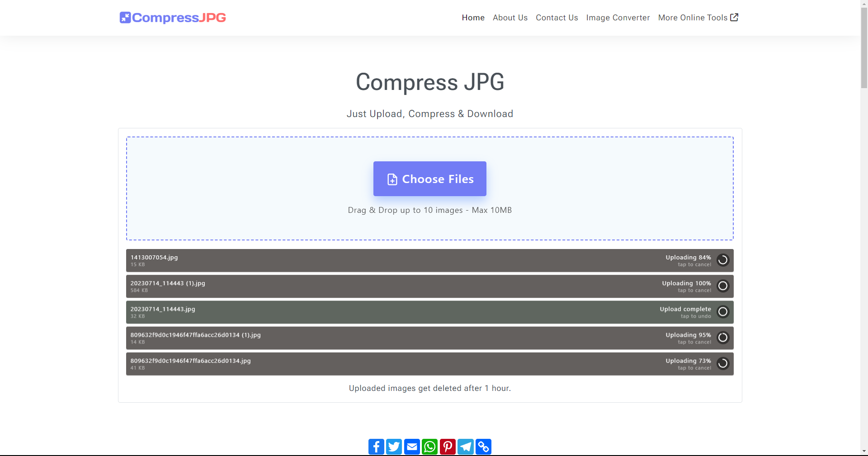Cancel upload of 20230714_114443 (1).jpg spinner

[723, 286]
